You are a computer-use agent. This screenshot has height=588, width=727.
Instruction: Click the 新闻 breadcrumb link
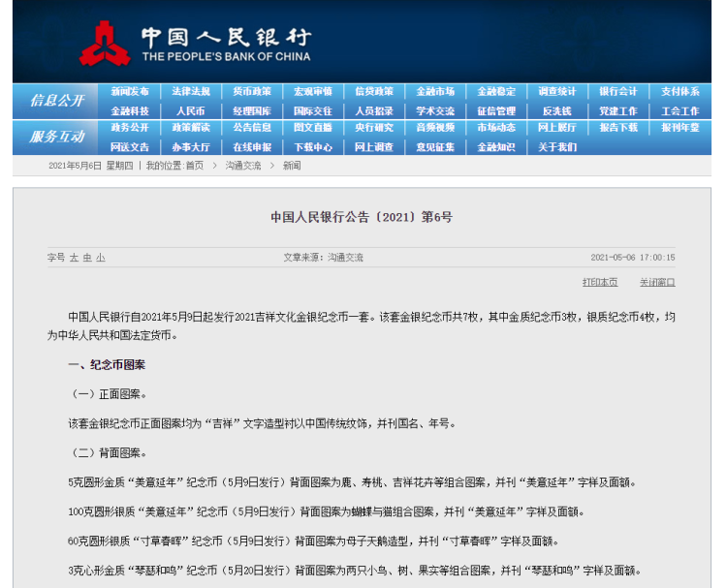[292, 166]
